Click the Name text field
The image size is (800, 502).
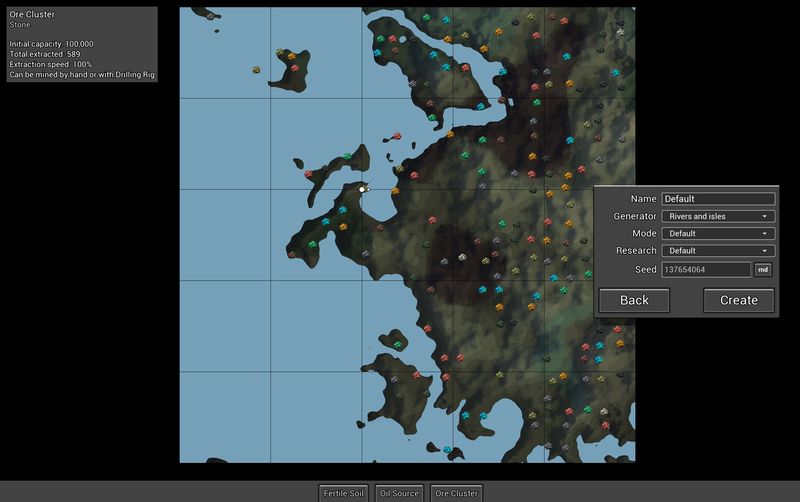pos(718,199)
